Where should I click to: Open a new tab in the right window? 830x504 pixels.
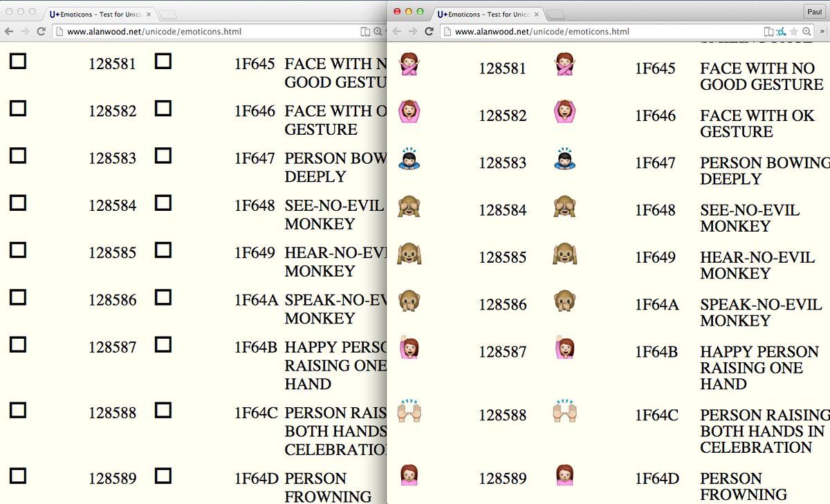click(x=555, y=15)
